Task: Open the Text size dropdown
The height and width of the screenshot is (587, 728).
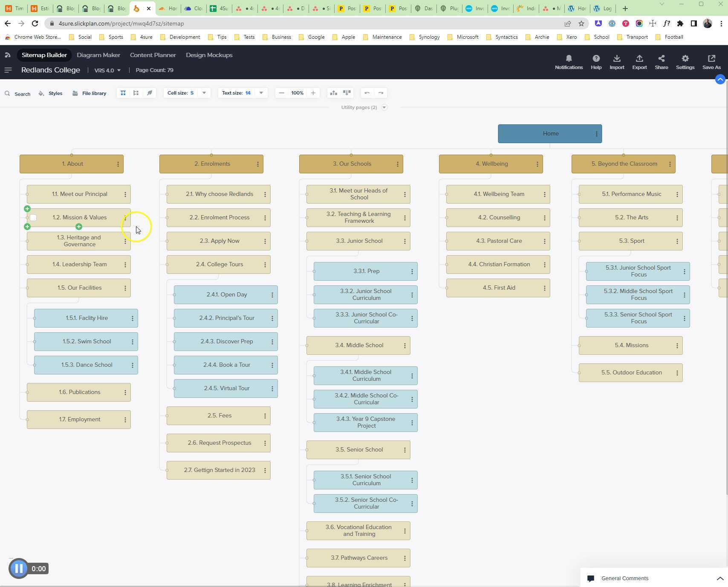Action: tap(261, 92)
